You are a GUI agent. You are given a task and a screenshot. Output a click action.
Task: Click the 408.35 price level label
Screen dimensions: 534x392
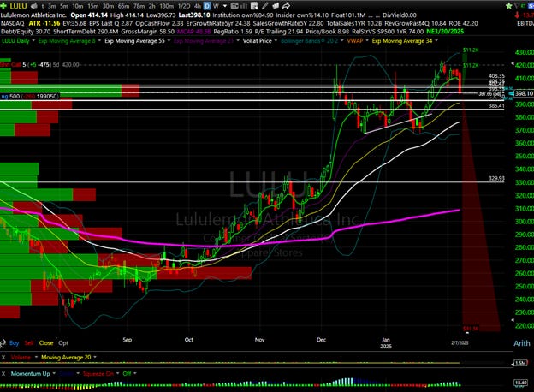coord(496,75)
